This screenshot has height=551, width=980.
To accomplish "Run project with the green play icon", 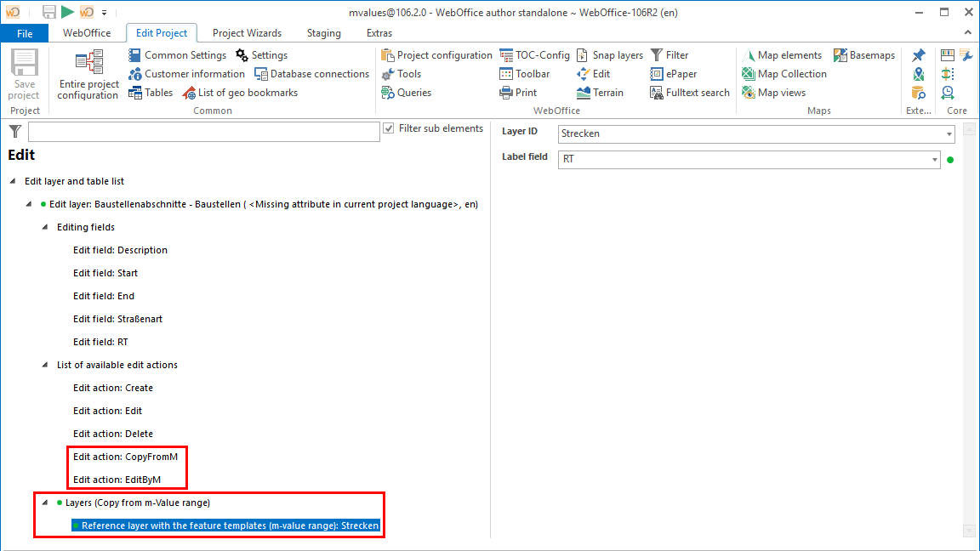I will 66,12.
